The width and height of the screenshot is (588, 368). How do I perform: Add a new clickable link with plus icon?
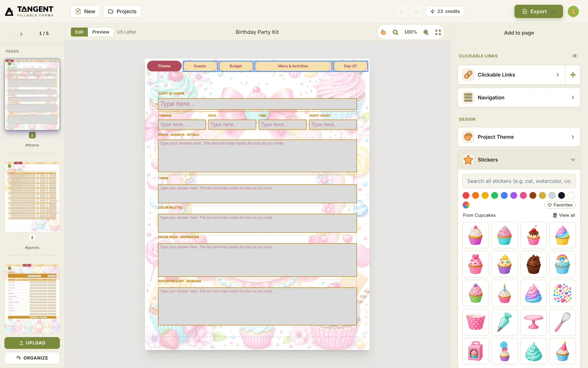[573, 75]
